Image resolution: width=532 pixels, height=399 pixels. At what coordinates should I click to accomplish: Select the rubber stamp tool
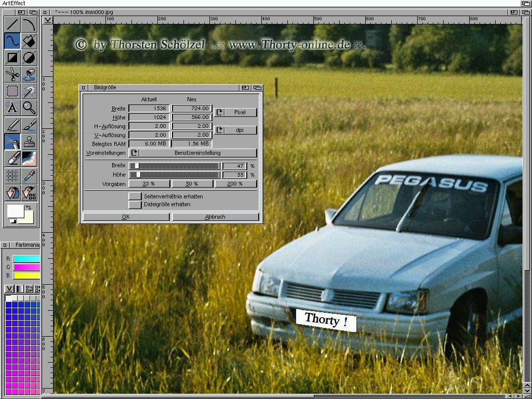click(29, 141)
